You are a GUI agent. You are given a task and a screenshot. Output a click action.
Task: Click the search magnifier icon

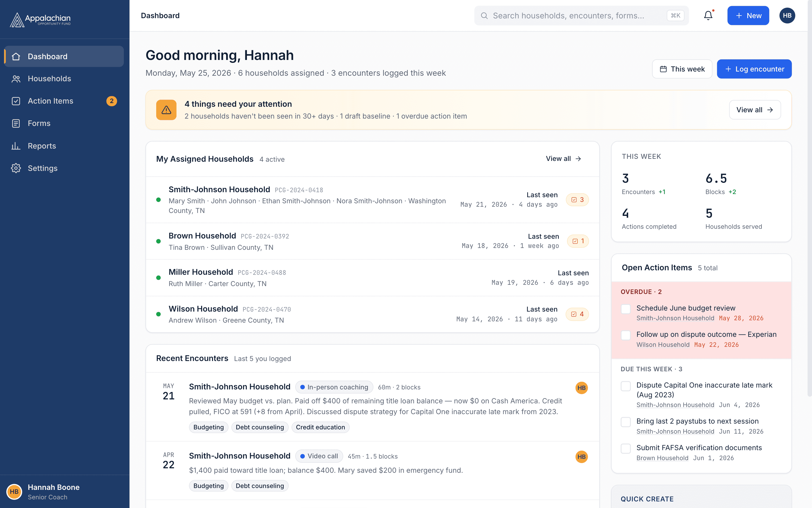484,16
